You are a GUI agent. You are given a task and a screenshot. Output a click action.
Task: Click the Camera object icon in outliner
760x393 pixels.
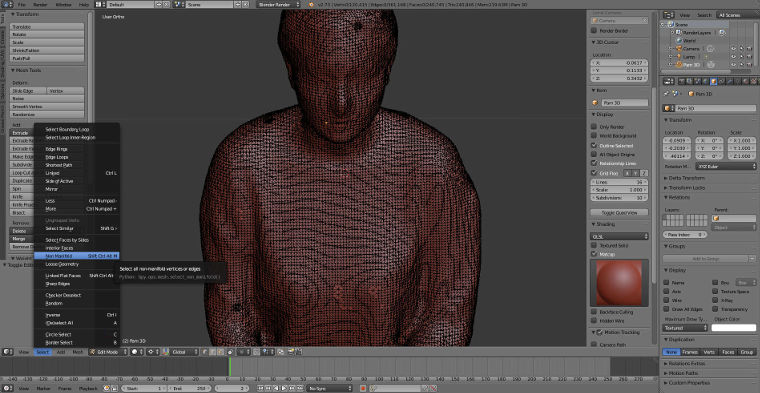point(679,48)
